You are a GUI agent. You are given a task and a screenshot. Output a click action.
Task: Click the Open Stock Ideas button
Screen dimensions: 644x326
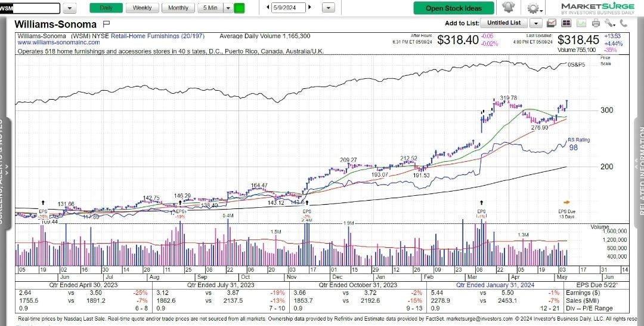453,8
